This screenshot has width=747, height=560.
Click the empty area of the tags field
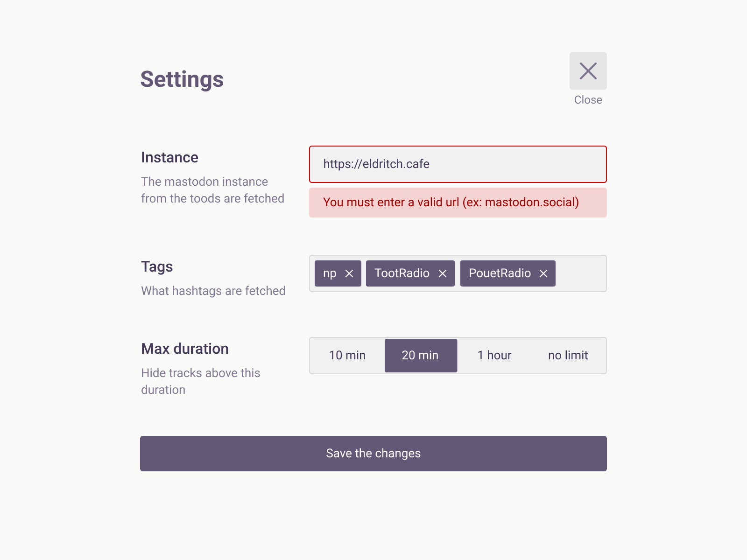(x=580, y=273)
